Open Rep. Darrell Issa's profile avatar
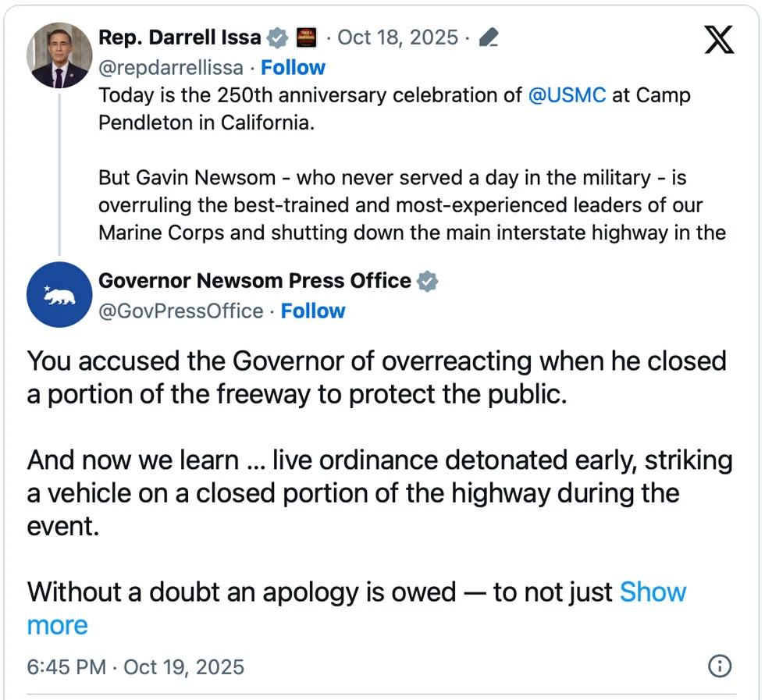 (59, 55)
